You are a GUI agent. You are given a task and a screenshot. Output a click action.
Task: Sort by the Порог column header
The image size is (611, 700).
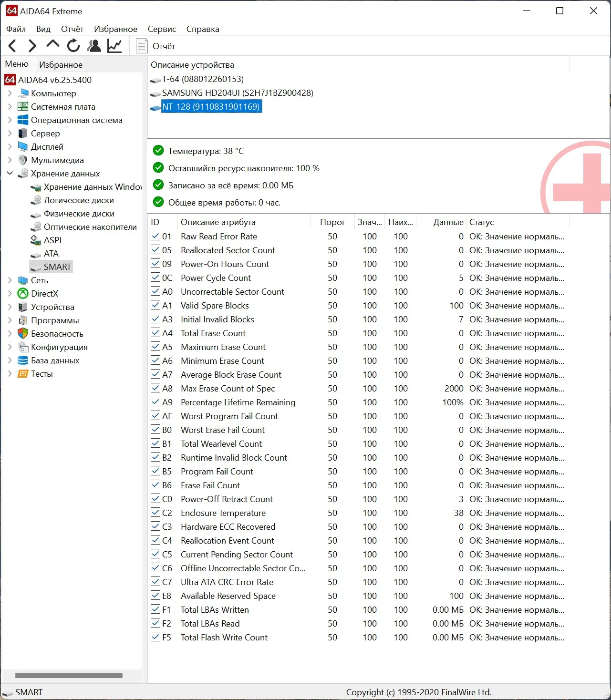[332, 222]
